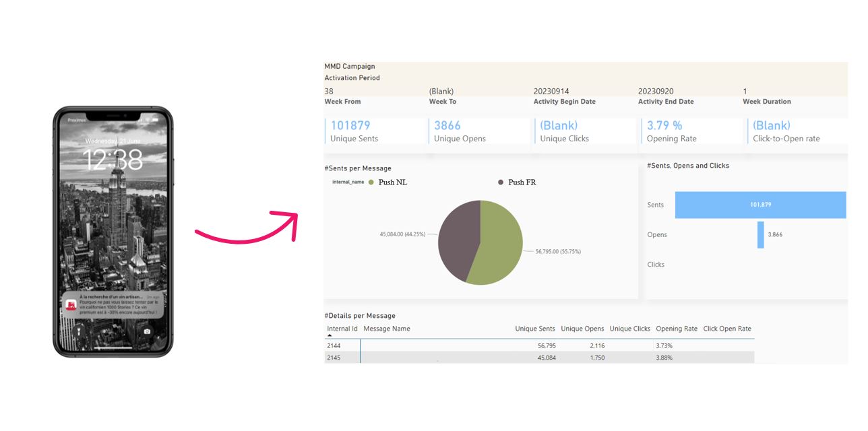Click the Push FR legend marker
The image size is (868, 431).
501,183
